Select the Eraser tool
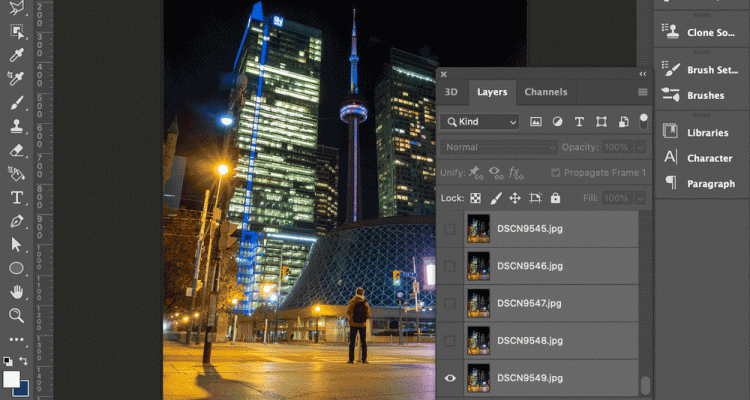The image size is (750, 400). 17,150
